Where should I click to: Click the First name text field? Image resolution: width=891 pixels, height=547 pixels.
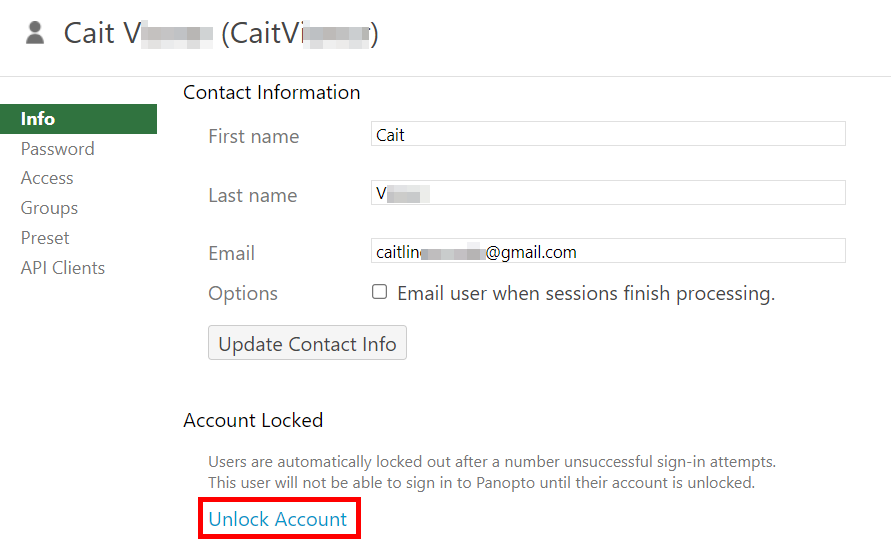607,135
